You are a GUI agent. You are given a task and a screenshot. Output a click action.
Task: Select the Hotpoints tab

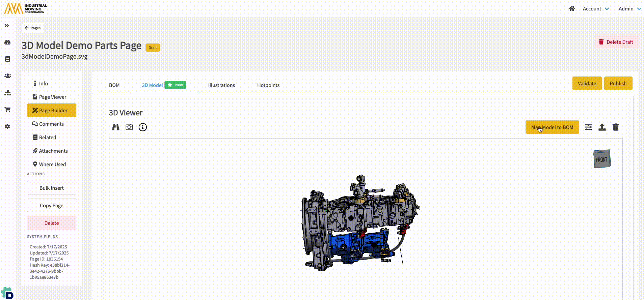tap(268, 85)
